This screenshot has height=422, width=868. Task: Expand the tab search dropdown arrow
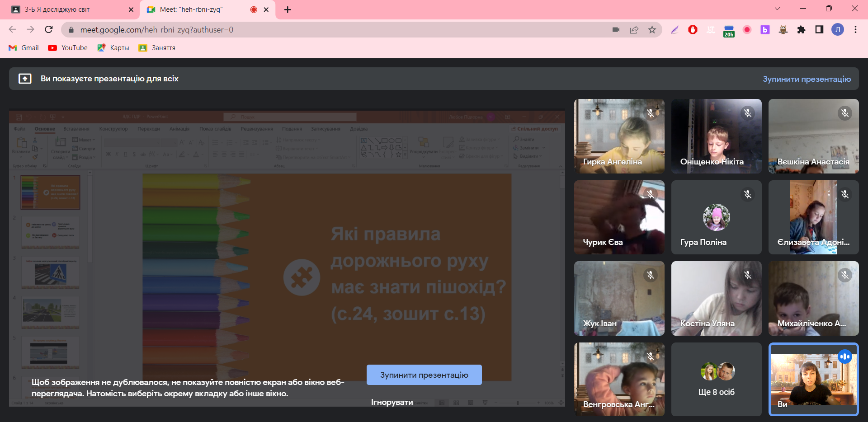coord(777,9)
